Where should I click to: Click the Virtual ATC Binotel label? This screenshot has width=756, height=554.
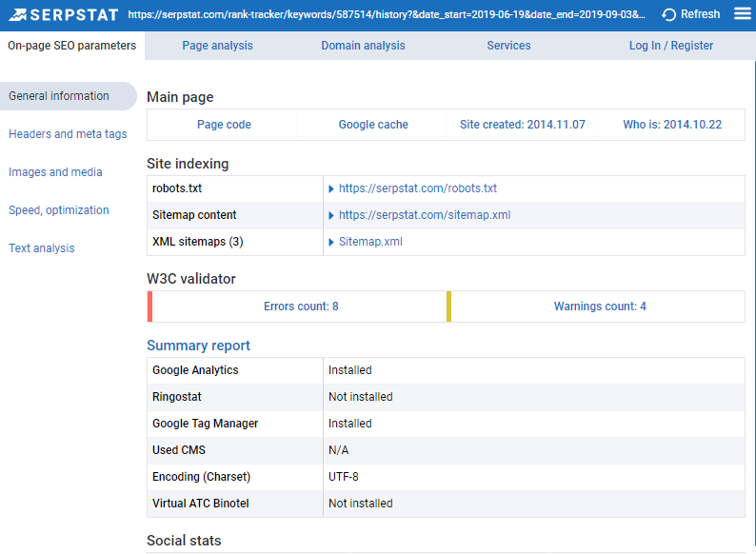tap(201, 504)
